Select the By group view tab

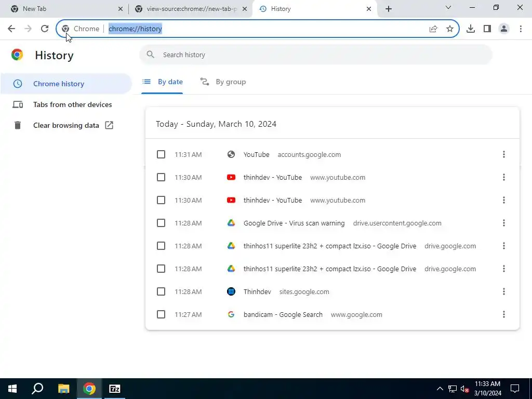[223, 82]
